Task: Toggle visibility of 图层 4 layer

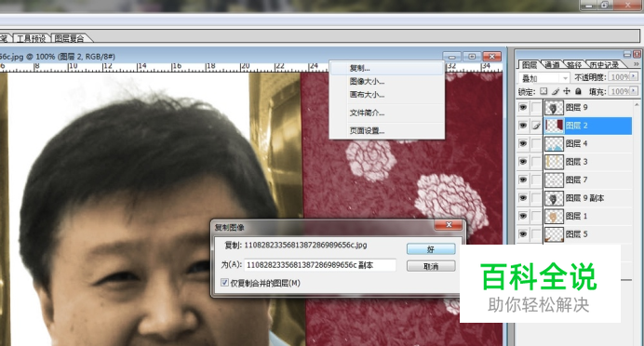Action: [522, 143]
